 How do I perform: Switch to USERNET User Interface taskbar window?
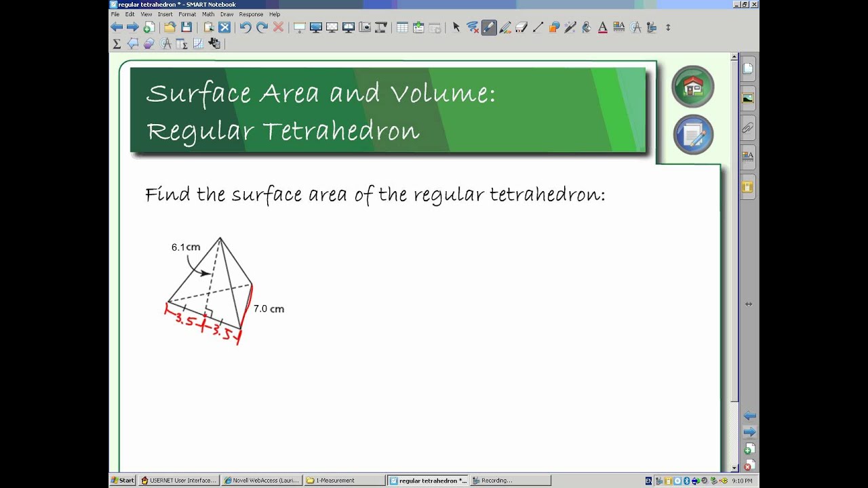(178, 481)
